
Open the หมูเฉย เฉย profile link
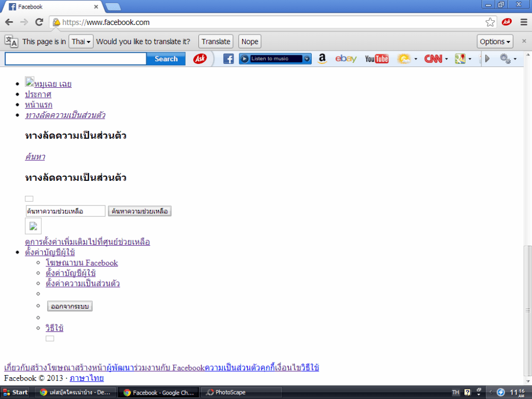[x=53, y=84]
